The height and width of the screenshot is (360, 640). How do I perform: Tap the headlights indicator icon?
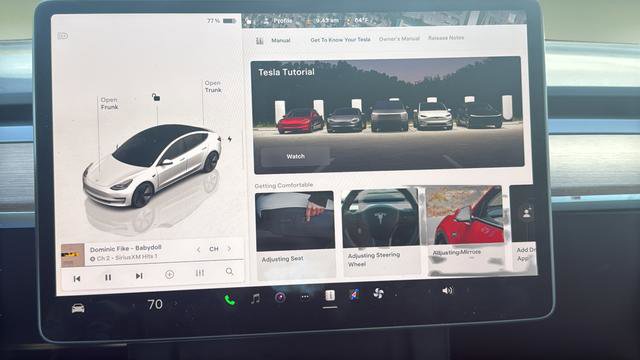pos(62,36)
